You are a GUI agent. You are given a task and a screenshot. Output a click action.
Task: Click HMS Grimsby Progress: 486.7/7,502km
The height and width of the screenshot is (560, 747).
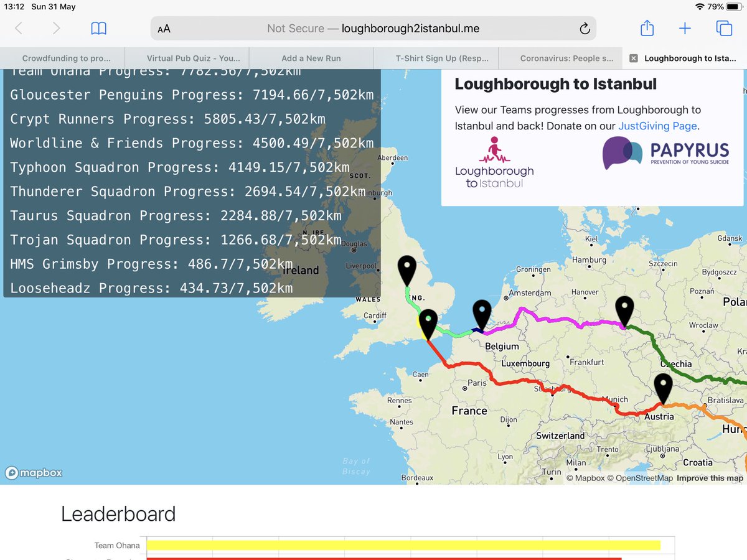point(151,264)
